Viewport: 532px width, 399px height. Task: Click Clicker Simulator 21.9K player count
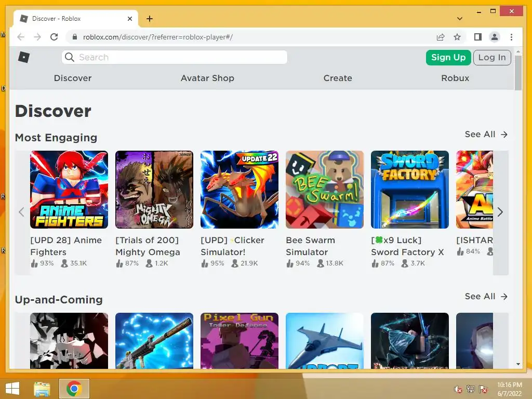[x=245, y=263]
